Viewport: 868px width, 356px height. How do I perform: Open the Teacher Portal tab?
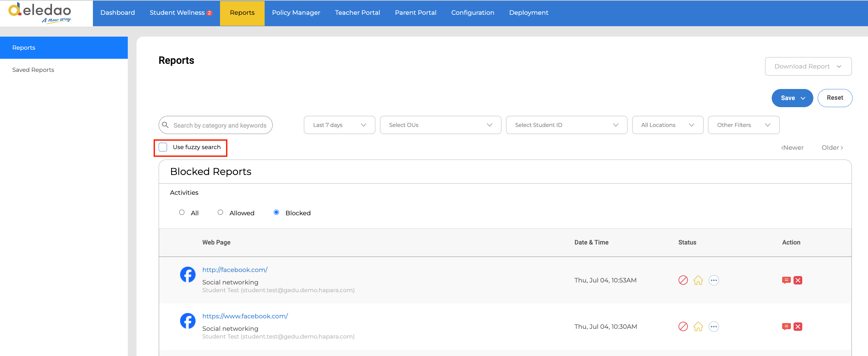tap(357, 12)
